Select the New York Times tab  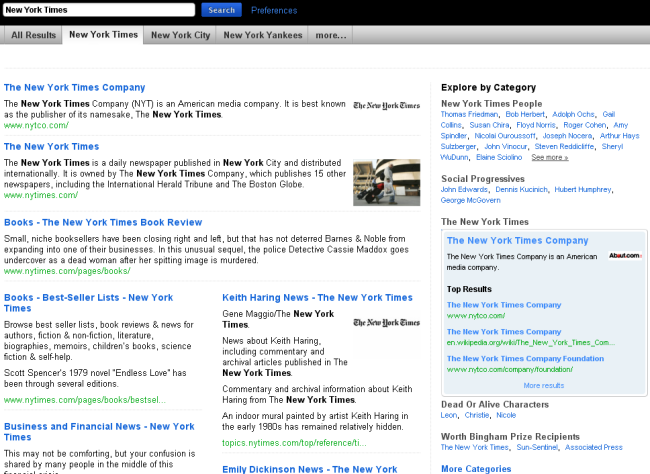tap(103, 35)
